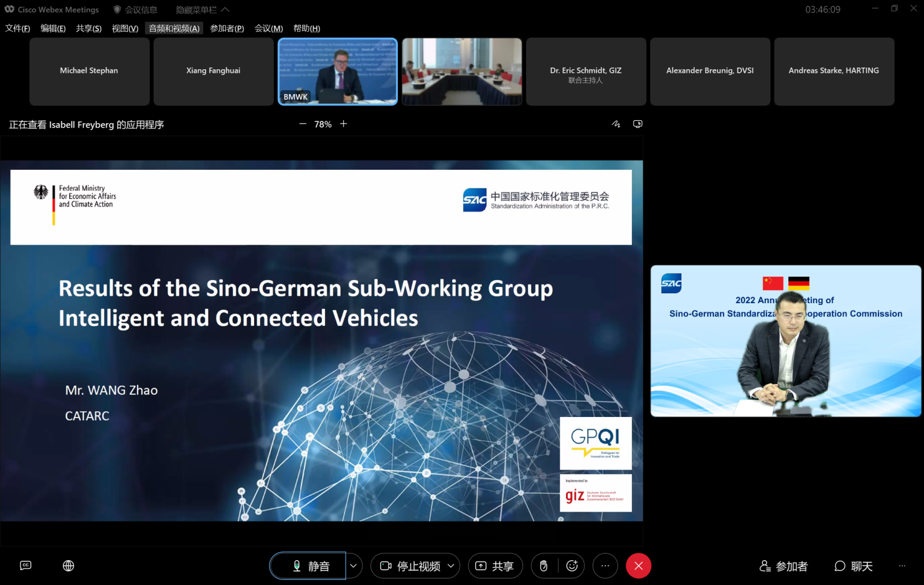The image size is (924, 585).
Task: Open the emoji reactions icon
Action: coord(572,566)
